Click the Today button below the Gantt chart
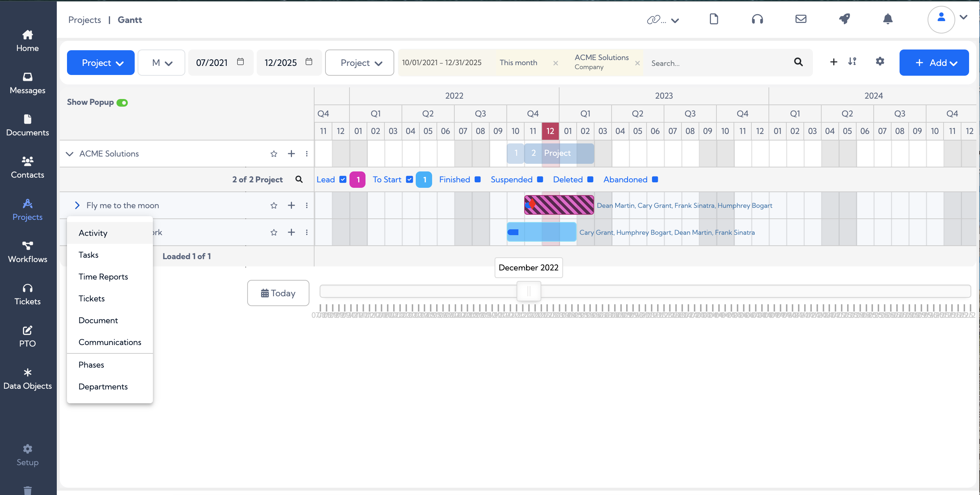The height and width of the screenshot is (495, 980). pyautogui.click(x=278, y=293)
